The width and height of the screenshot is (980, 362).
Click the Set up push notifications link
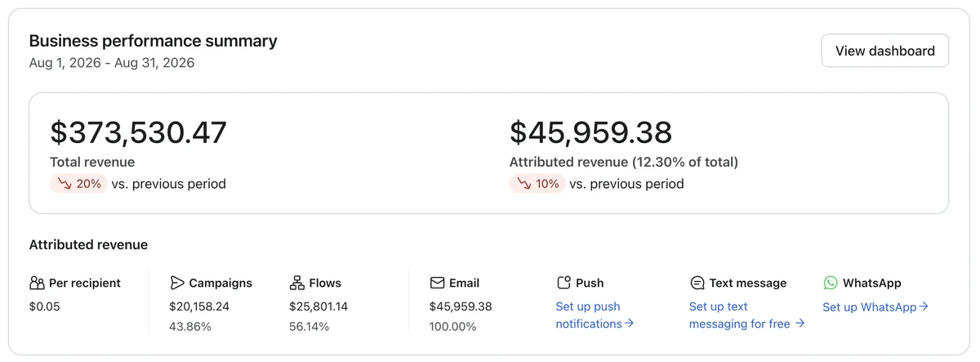pyautogui.click(x=595, y=315)
